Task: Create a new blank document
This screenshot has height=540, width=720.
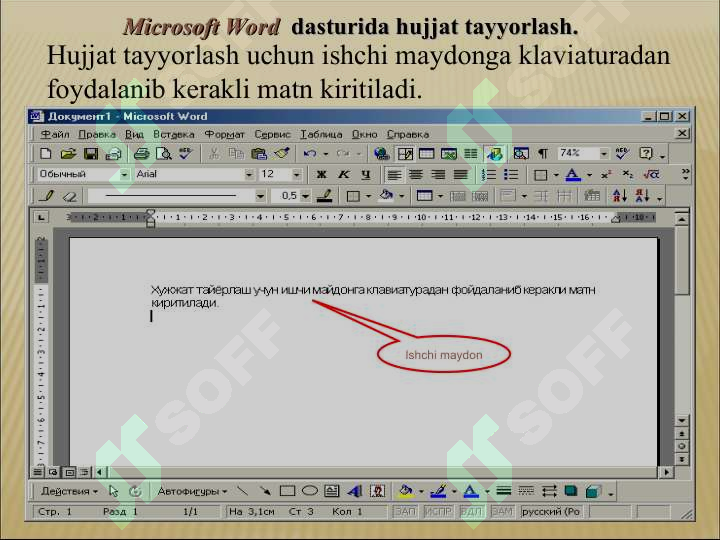Action: [45, 154]
